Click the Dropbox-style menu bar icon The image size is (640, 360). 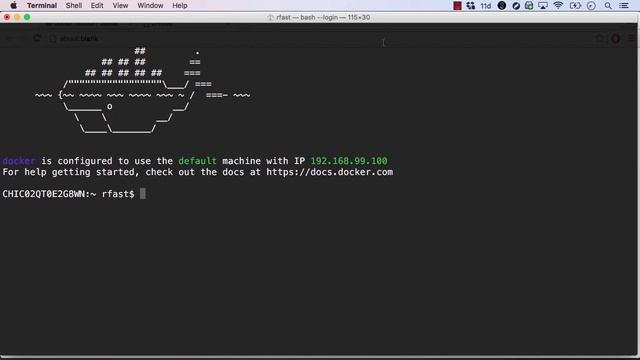(471, 5)
